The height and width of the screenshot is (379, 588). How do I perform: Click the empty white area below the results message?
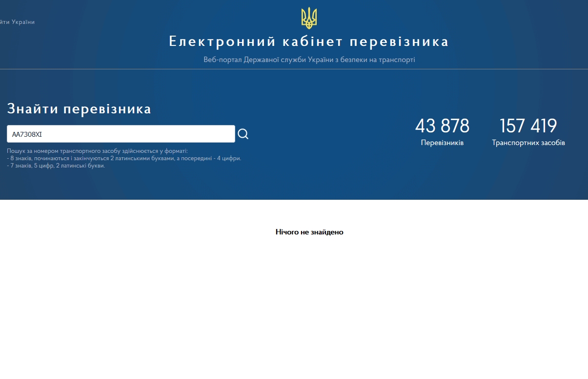coord(294,308)
